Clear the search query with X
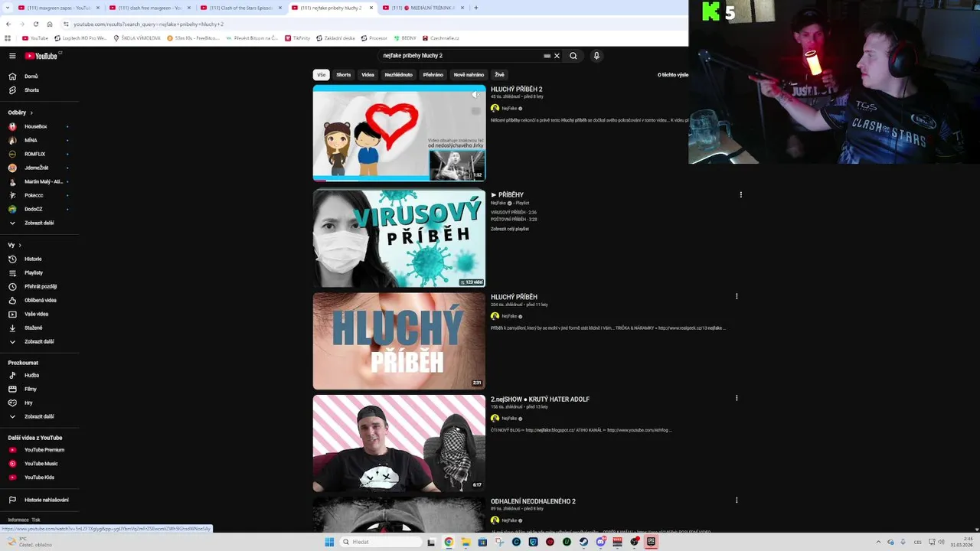 (557, 56)
